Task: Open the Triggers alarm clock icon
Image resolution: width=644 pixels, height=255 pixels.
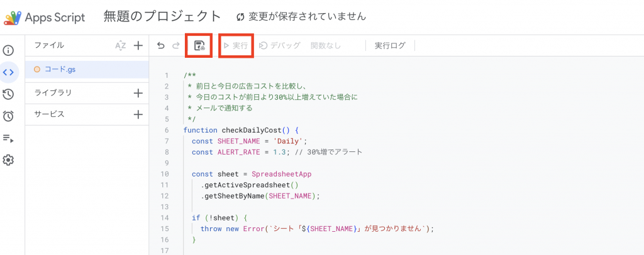Action: [x=9, y=116]
